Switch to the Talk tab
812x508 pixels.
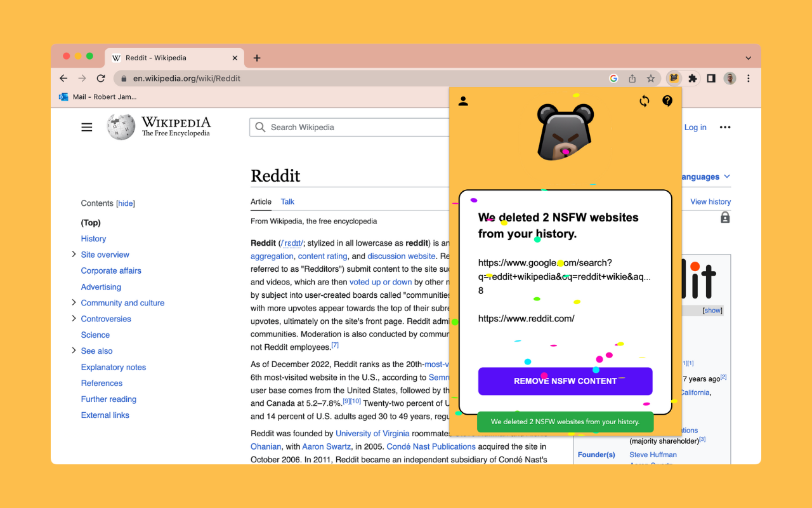[x=287, y=201]
